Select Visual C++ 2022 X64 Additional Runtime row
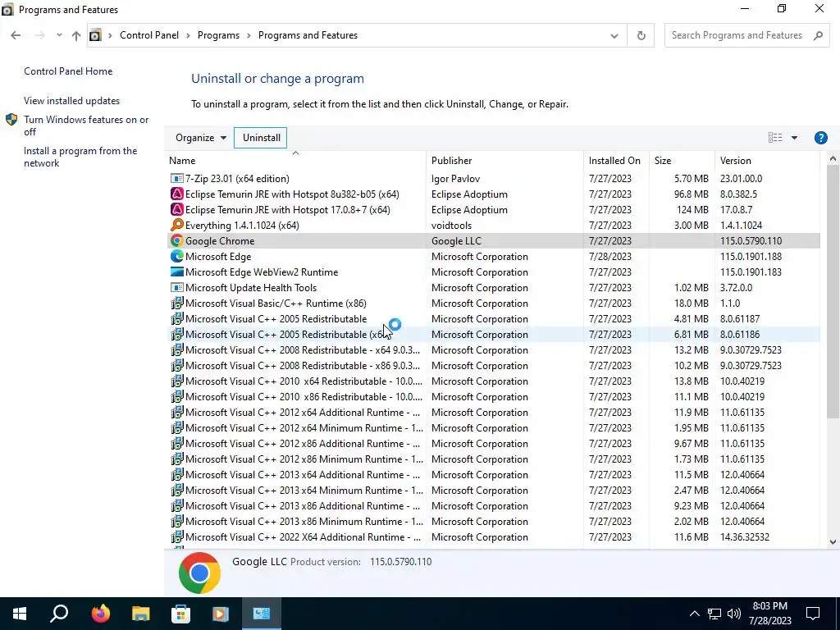Viewport: 840px width, 630px height. (493, 536)
